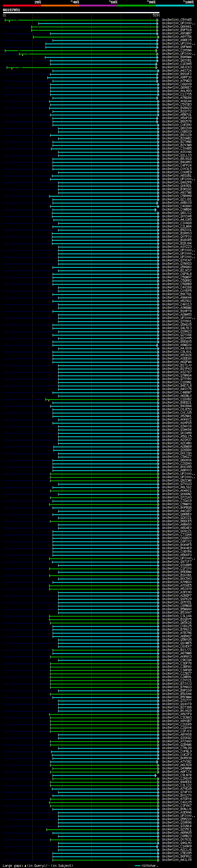The image size is (197, 868).
Task: Open hit UniRef100_A5ZNA1
Action: [x=177, y=416]
